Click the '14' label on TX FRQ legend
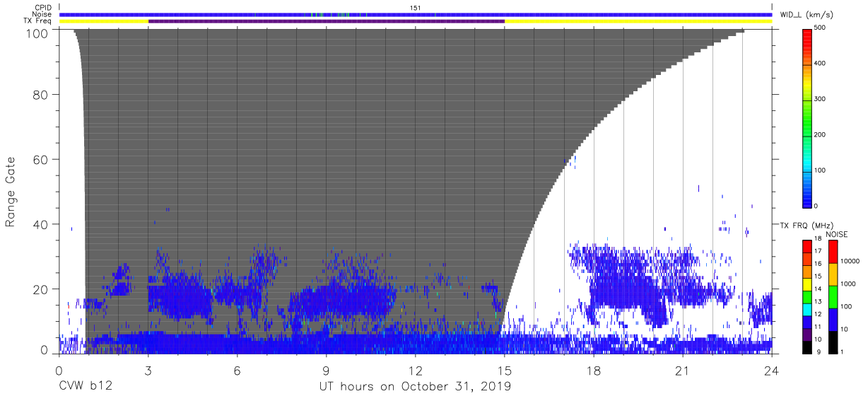868x401 pixels. (817, 289)
